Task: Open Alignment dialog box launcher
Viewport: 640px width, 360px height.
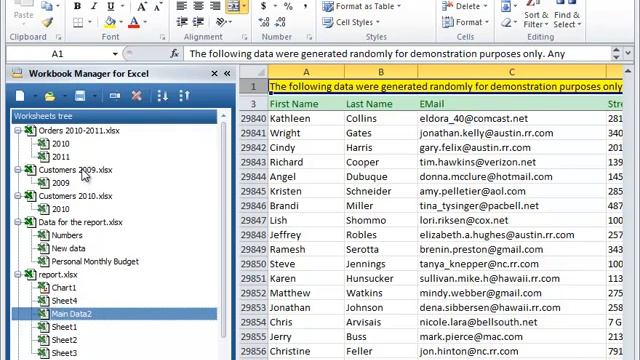Action: click(244, 37)
